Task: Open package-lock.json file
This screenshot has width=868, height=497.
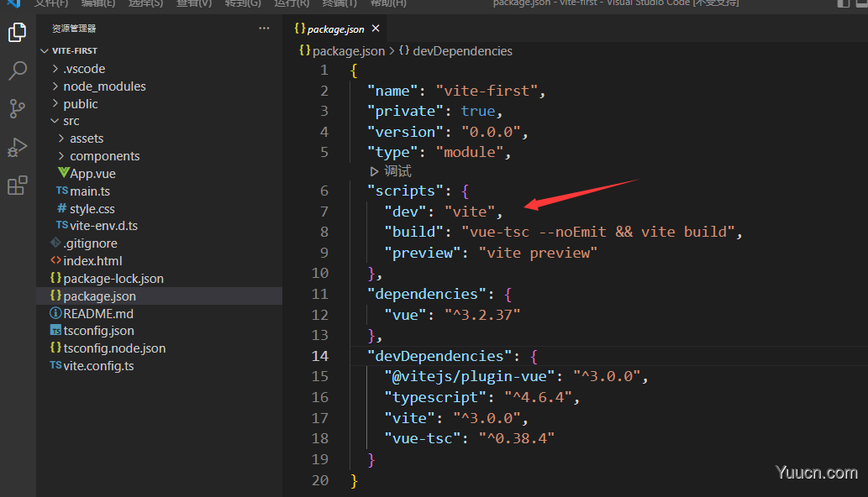Action: coord(113,279)
